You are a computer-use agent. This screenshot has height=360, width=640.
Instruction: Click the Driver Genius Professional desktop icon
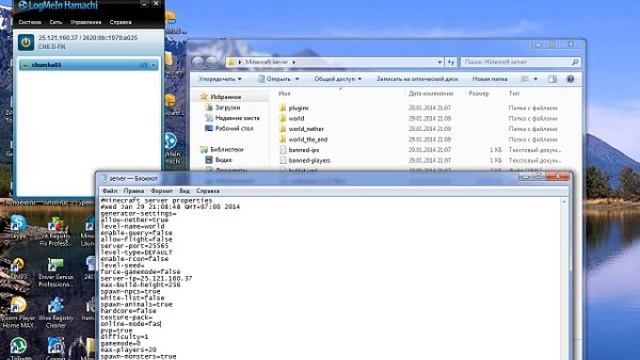[x=56, y=272]
